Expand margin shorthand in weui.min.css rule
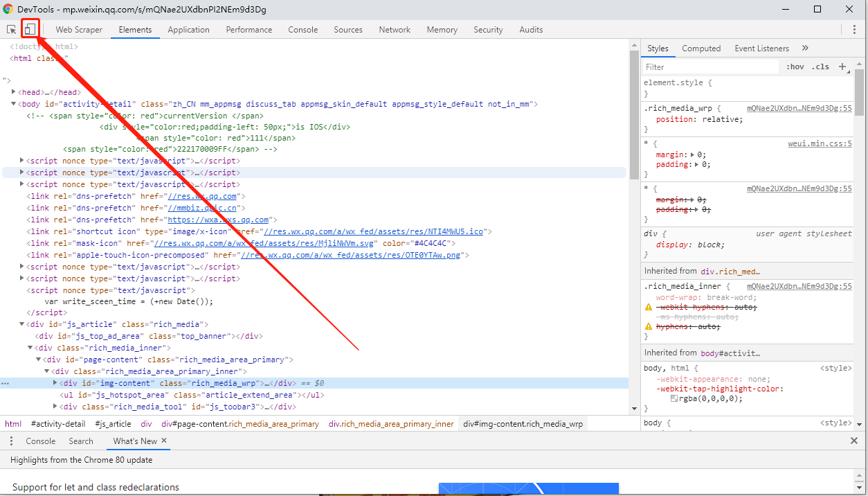The height and width of the screenshot is (496, 868). pos(693,155)
